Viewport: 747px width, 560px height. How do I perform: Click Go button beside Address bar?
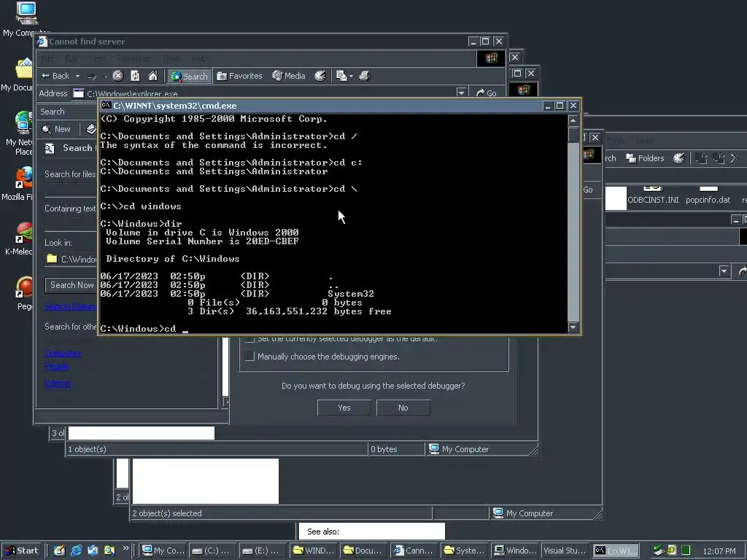pyautogui.click(x=487, y=93)
